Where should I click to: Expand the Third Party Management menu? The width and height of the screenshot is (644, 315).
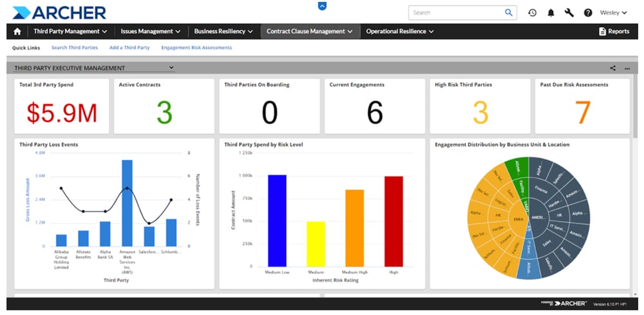click(x=70, y=31)
